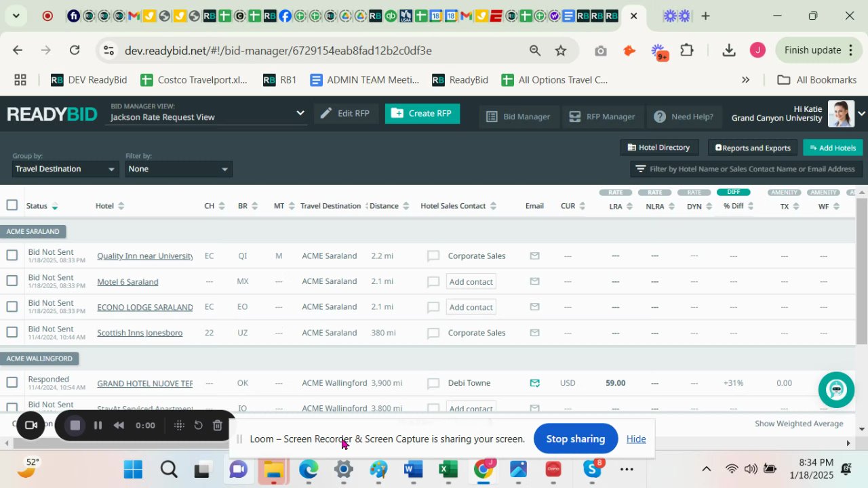Image resolution: width=868 pixels, height=488 pixels.
Task: Bookmark this page with the star icon
Action: 561,50
